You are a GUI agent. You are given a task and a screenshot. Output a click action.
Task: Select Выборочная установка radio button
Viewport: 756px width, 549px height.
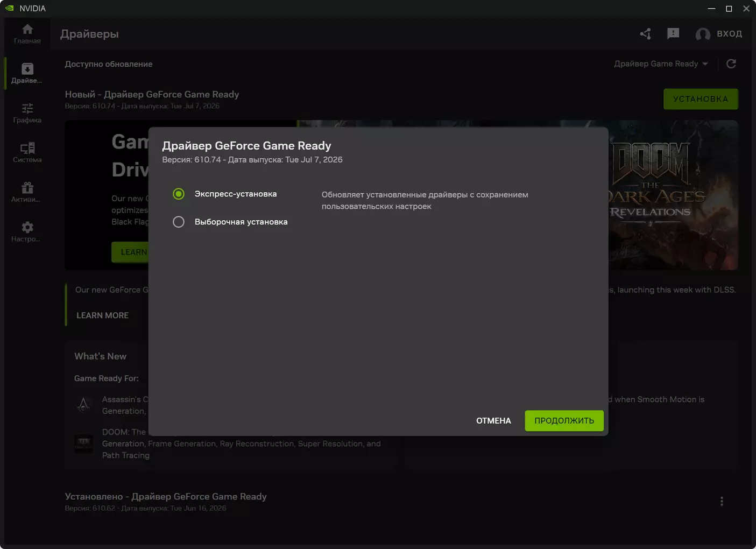pyautogui.click(x=179, y=222)
